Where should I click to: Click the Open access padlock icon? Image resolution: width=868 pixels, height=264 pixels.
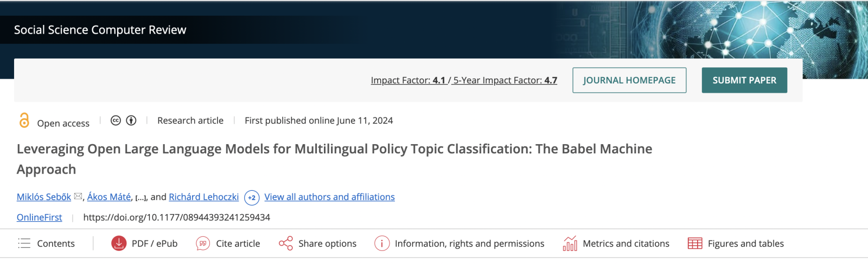click(24, 120)
